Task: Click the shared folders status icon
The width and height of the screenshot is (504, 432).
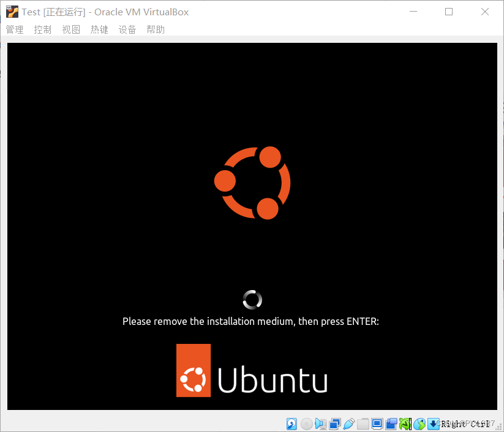Action: click(363, 424)
